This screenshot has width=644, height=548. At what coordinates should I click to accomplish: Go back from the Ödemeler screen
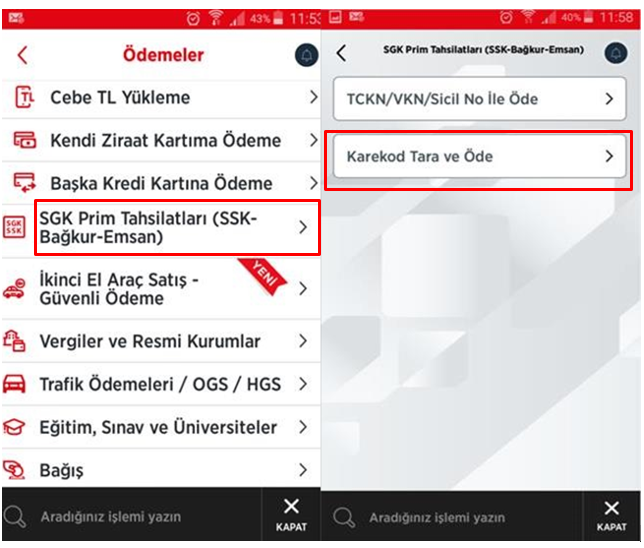23,55
